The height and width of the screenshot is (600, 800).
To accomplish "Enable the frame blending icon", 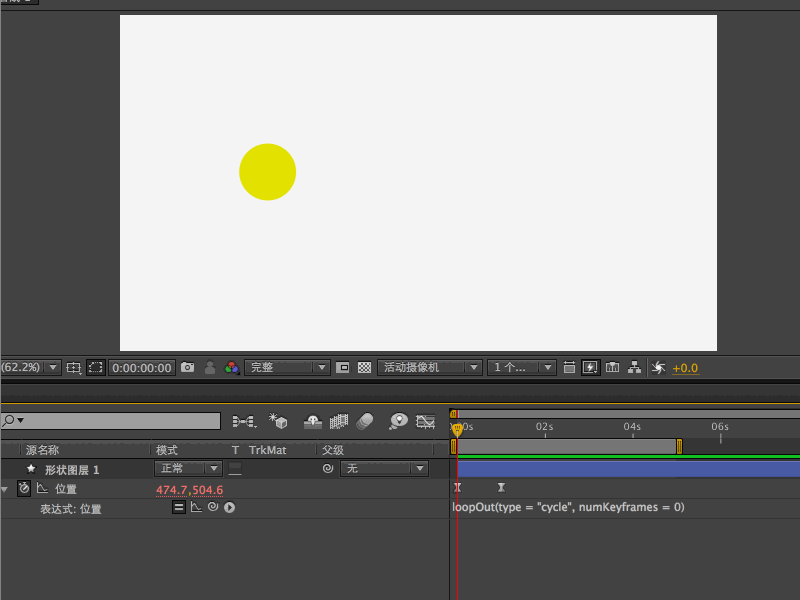I will pos(339,421).
